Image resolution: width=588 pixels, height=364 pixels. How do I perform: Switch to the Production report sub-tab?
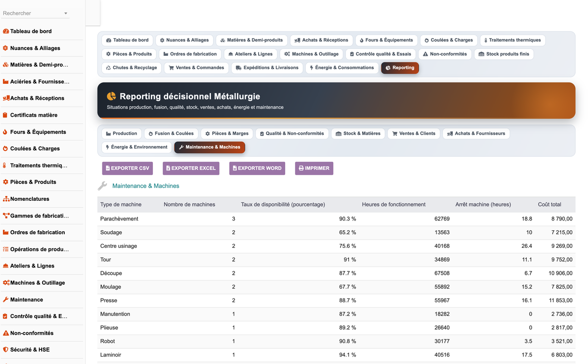tap(122, 133)
